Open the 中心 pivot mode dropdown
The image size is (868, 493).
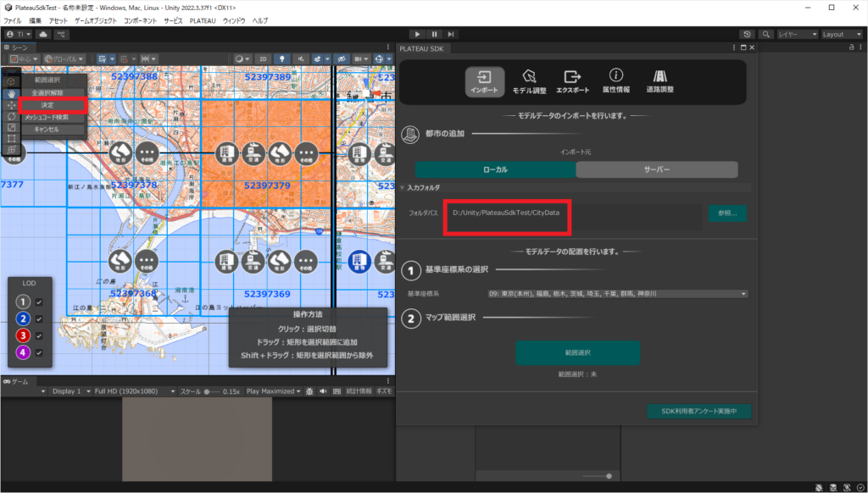[x=24, y=58]
